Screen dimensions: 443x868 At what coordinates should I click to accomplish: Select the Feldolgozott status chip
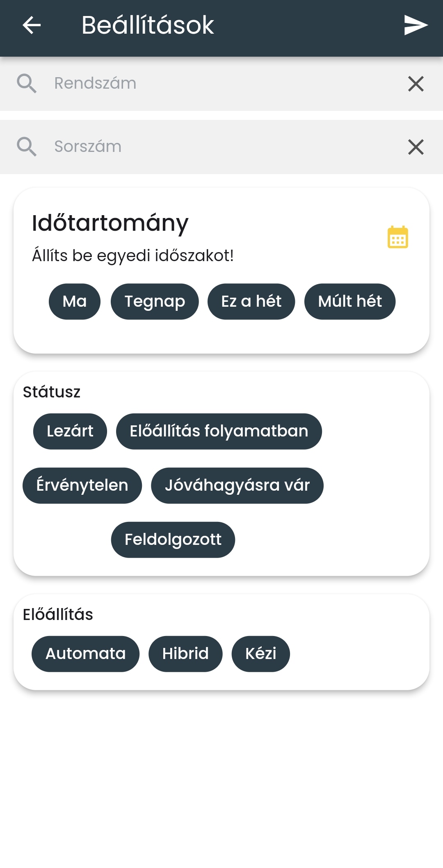click(173, 540)
